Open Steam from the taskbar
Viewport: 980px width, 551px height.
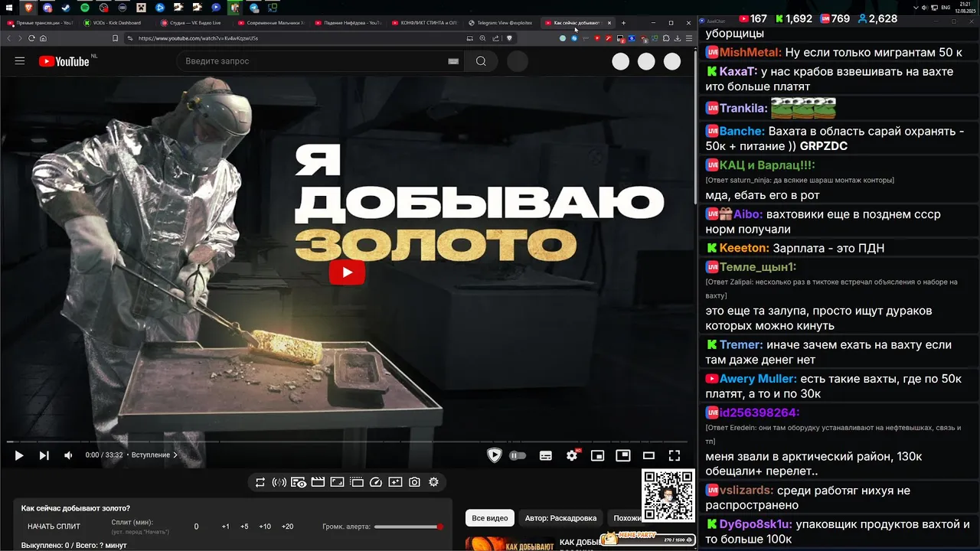(66, 8)
